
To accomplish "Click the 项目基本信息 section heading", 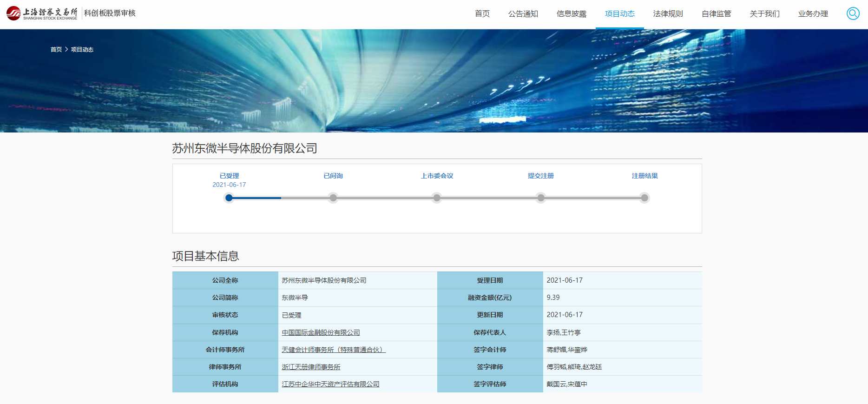I will tap(205, 256).
